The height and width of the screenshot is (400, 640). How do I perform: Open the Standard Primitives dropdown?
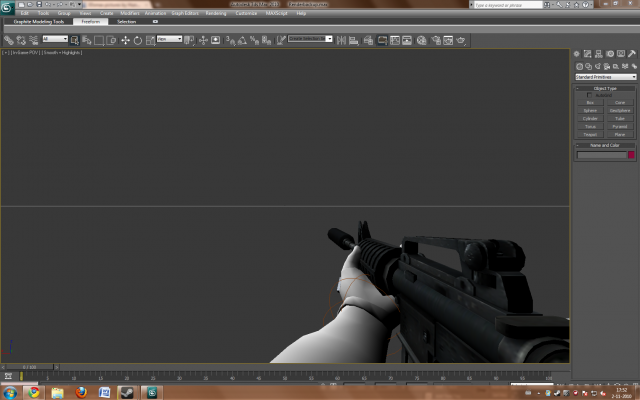tap(606, 77)
